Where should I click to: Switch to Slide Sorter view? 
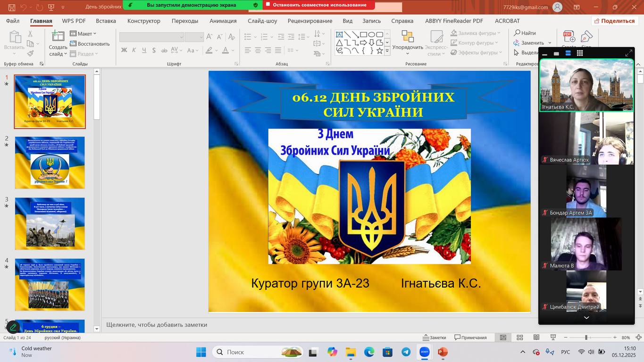click(x=519, y=337)
